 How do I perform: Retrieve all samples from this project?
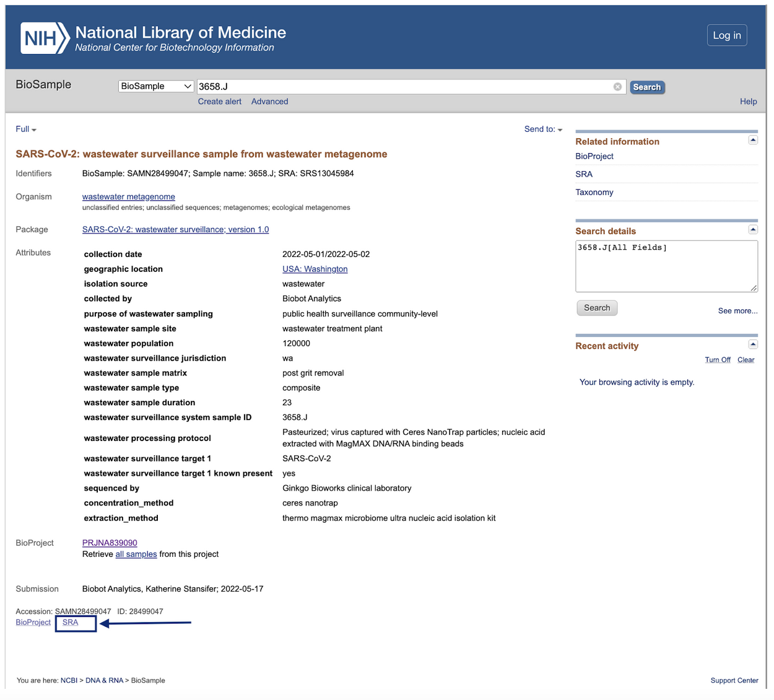coord(136,554)
